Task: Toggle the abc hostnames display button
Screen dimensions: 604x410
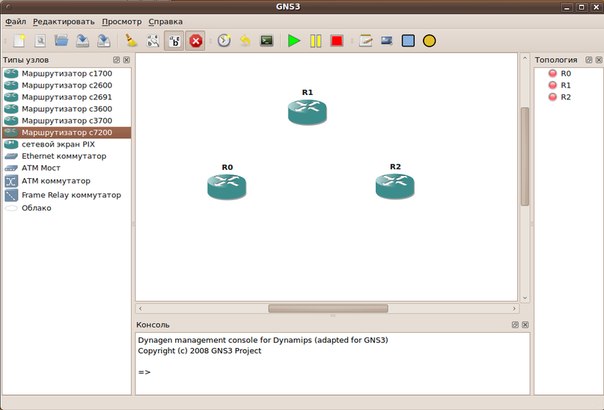Action: coord(174,40)
